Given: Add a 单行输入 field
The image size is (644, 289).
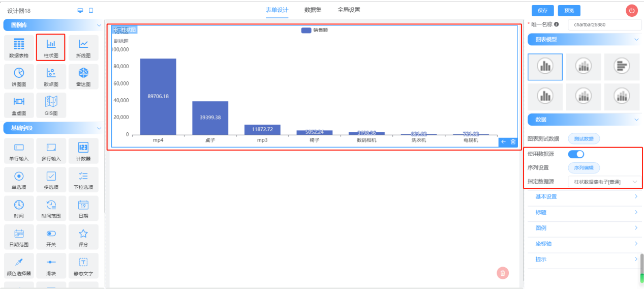Looking at the screenshot, I should pos(19,151).
